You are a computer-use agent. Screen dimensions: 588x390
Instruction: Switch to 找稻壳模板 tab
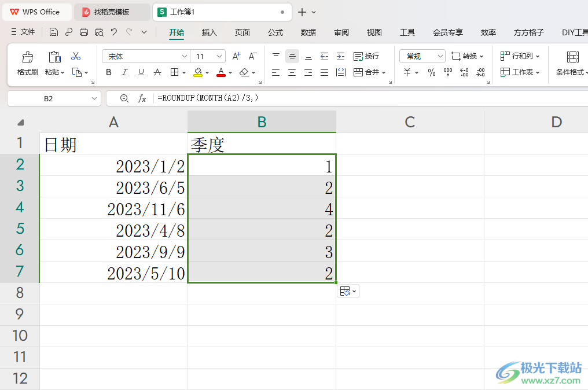pyautogui.click(x=112, y=12)
